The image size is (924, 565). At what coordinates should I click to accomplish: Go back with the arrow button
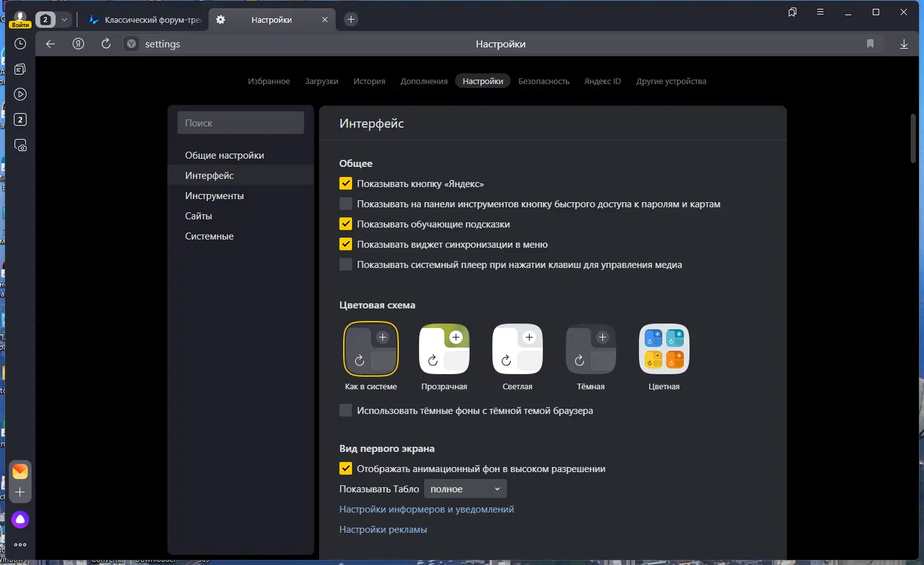pos(51,44)
